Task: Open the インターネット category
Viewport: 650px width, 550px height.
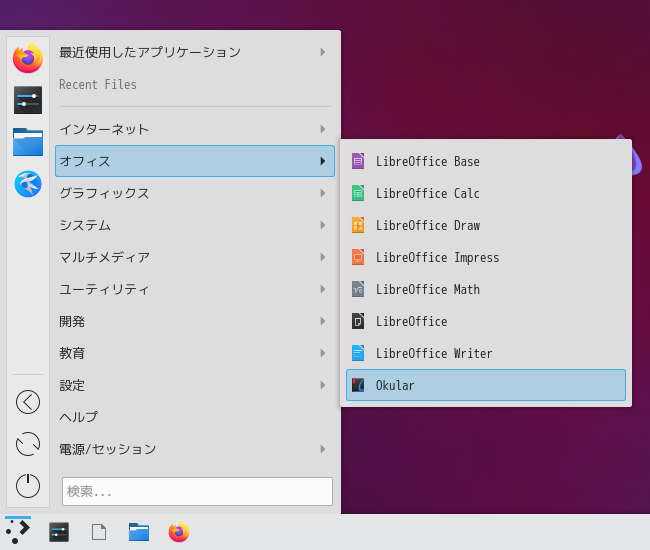Action: (x=195, y=129)
